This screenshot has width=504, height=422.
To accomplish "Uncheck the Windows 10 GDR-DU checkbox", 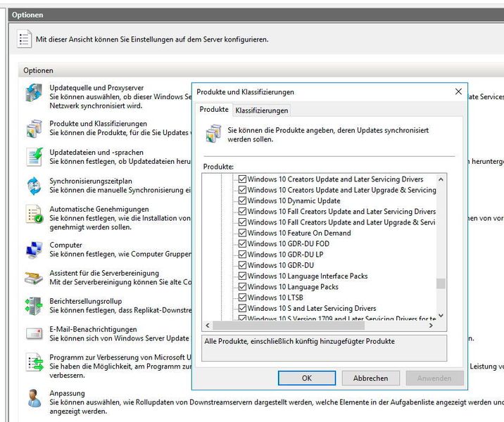I will coord(242,265).
